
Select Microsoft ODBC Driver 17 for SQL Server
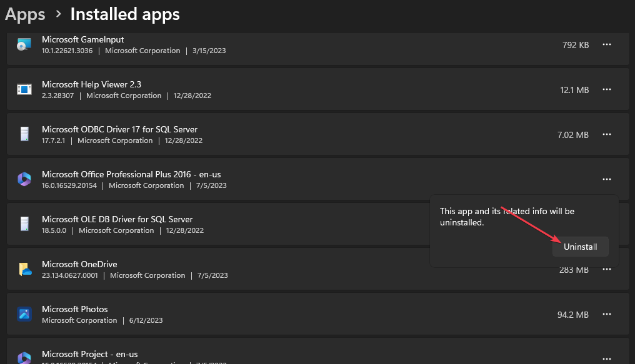[119, 129]
